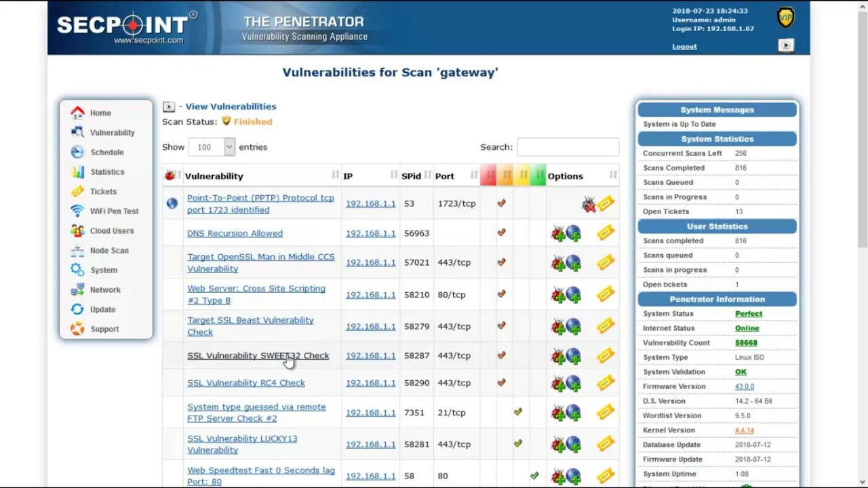This screenshot has width=868, height=488.
Task: Open DNS Recursion Allowed vulnerability link
Action: tap(235, 233)
